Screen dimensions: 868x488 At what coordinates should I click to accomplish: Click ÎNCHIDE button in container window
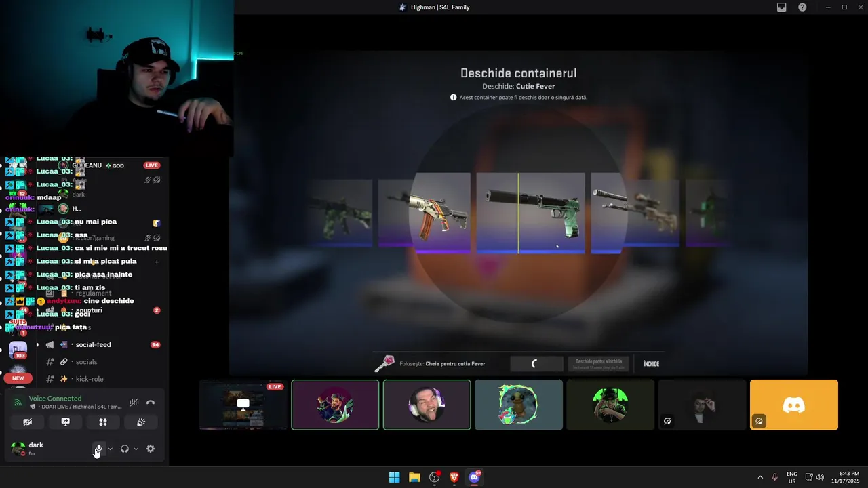(x=651, y=364)
